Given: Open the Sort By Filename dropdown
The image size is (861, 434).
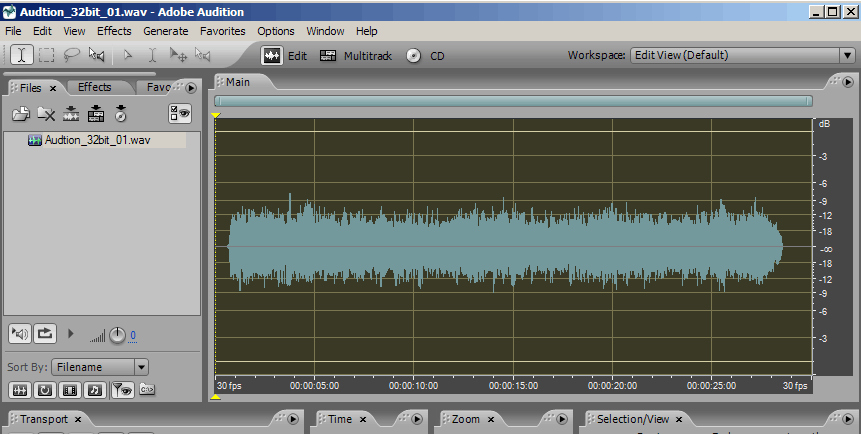Looking at the screenshot, I should point(141,367).
